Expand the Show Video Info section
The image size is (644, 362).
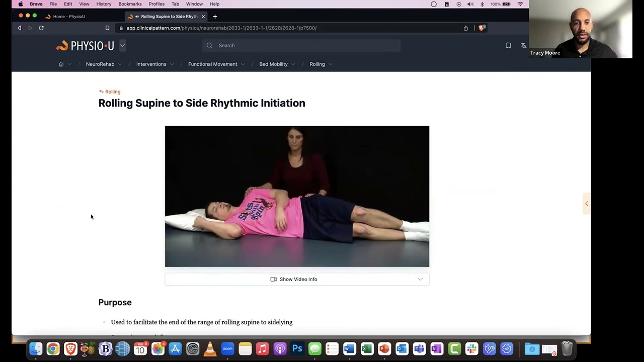click(420, 279)
